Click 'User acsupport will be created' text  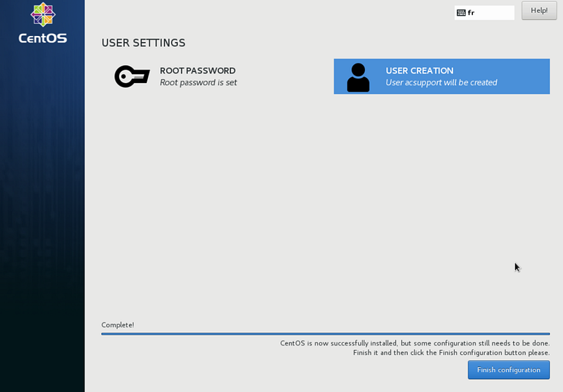(441, 82)
